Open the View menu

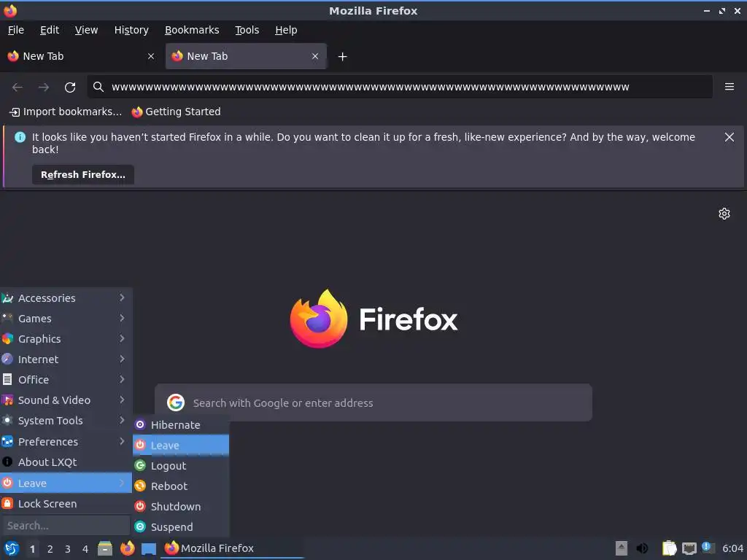[86, 30]
